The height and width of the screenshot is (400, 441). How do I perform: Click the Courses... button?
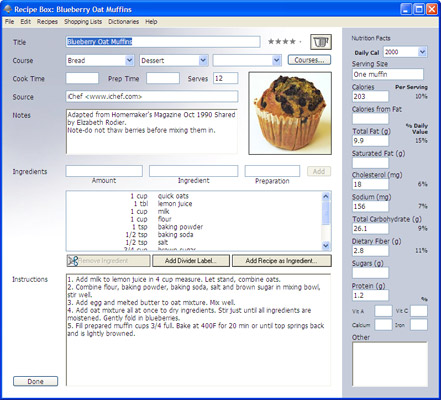coord(309,60)
